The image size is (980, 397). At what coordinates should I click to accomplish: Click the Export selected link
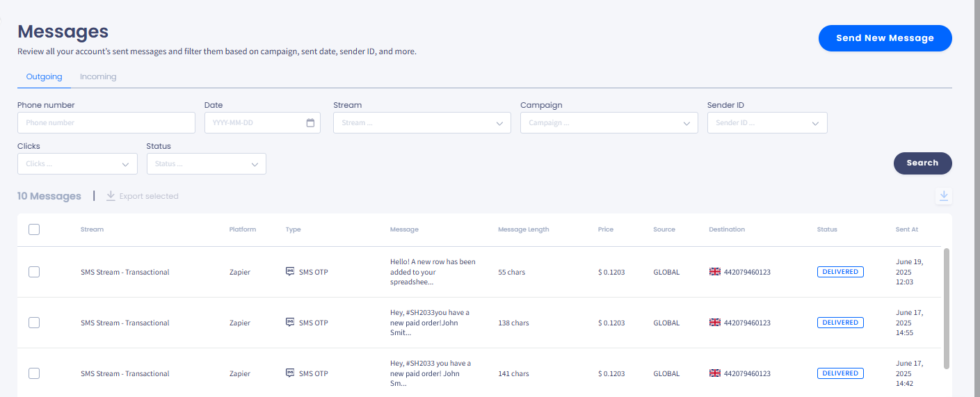point(142,196)
